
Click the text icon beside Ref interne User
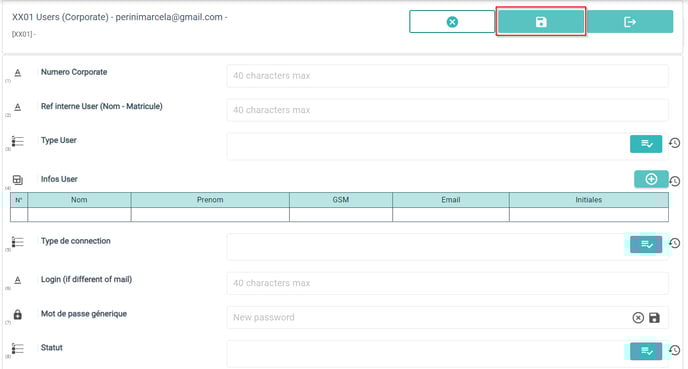click(18, 107)
